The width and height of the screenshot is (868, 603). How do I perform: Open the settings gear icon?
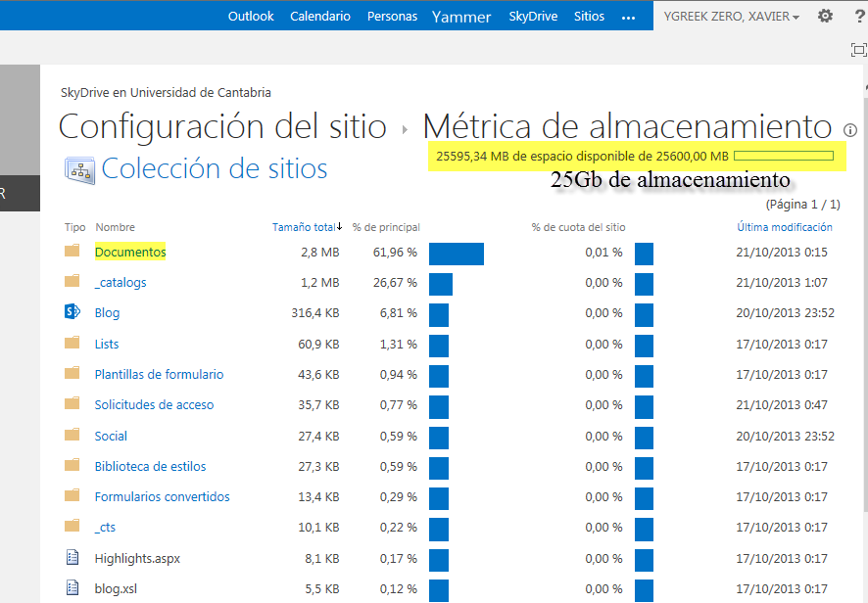[x=825, y=16]
